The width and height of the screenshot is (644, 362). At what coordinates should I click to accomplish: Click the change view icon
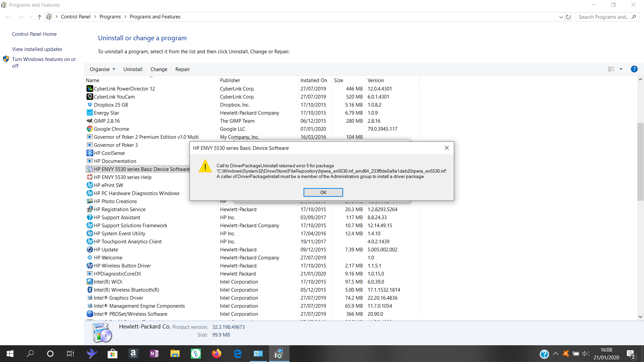pyautogui.click(x=611, y=69)
